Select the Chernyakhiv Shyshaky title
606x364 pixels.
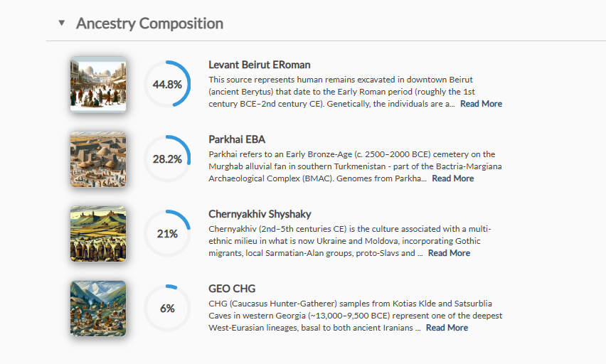pyautogui.click(x=260, y=214)
